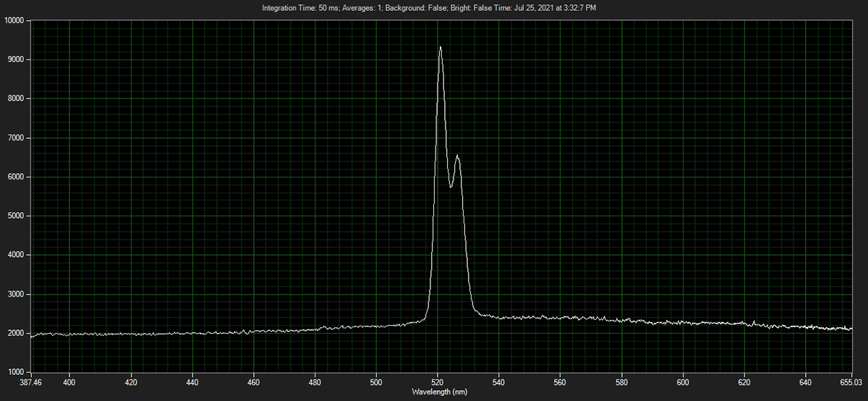Click the 600 x-axis tick label
The image size is (868, 401).
click(683, 381)
